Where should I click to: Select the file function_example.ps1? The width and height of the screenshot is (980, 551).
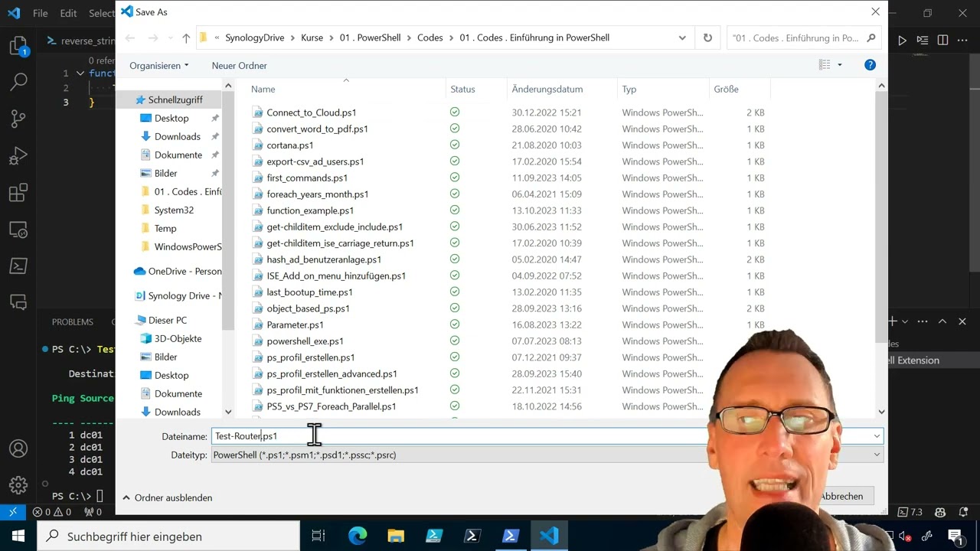point(310,210)
